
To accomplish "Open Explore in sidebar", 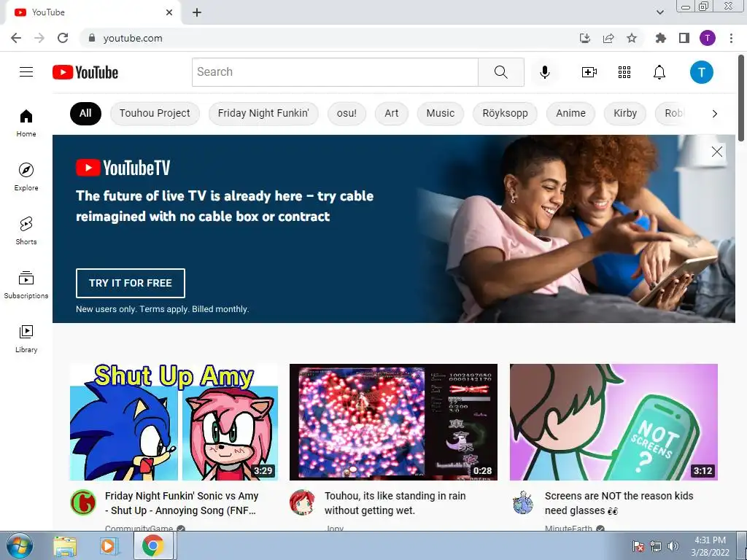I will pyautogui.click(x=26, y=177).
